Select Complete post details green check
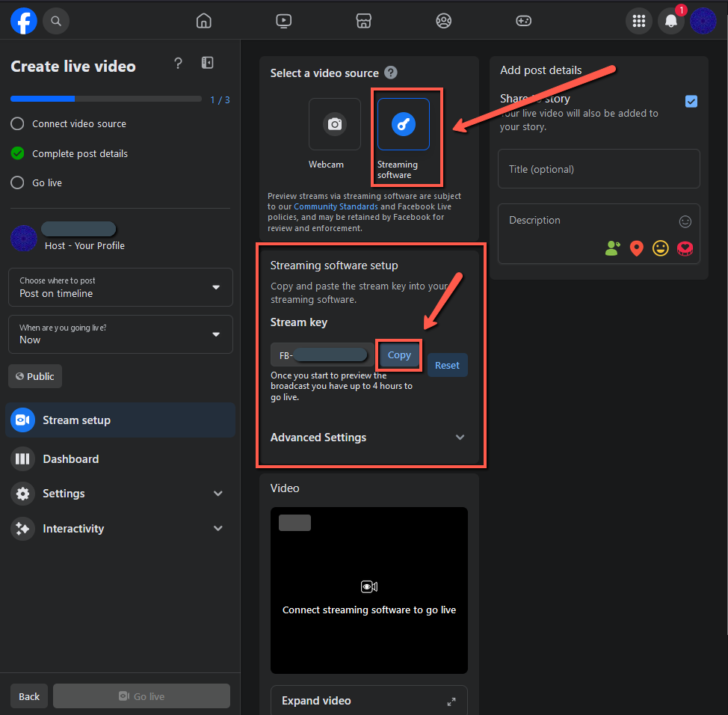The width and height of the screenshot is (728, 715). (17, 153)
